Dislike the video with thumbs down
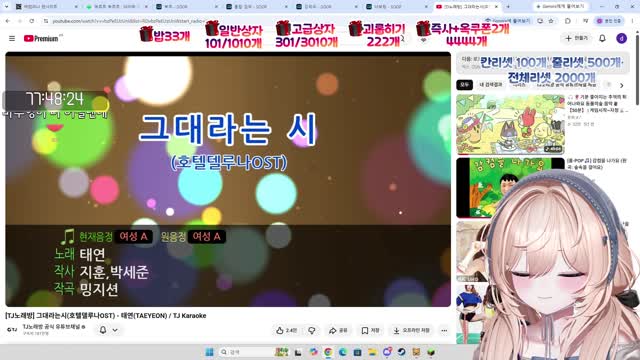 click(312, 330)
